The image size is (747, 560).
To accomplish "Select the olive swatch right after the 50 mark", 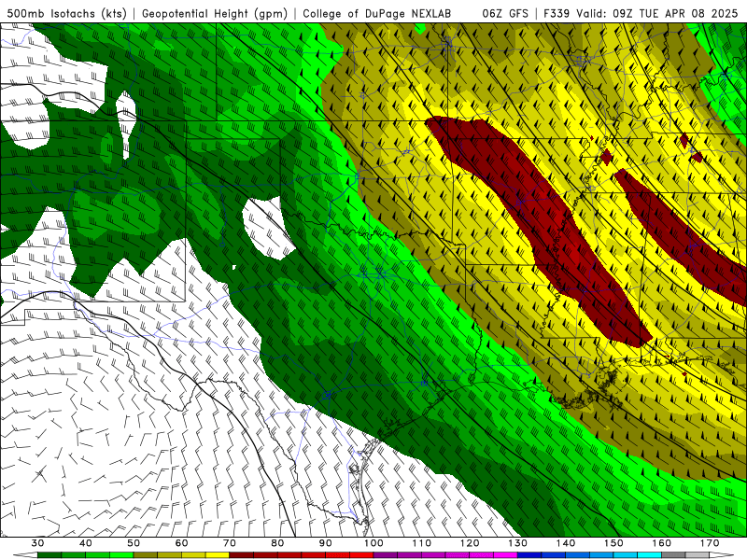I will [146, 555].
